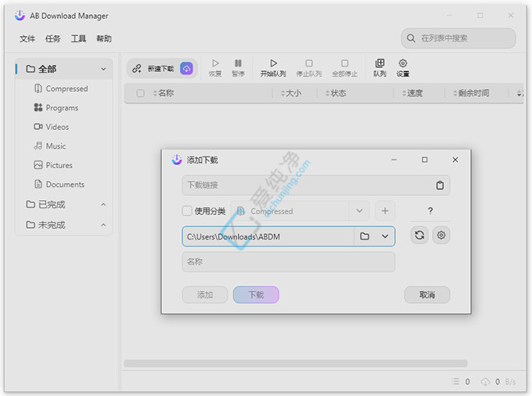Open the 队列 queues toolbar icon
532x396 pixels.
[x=379, y=68]
